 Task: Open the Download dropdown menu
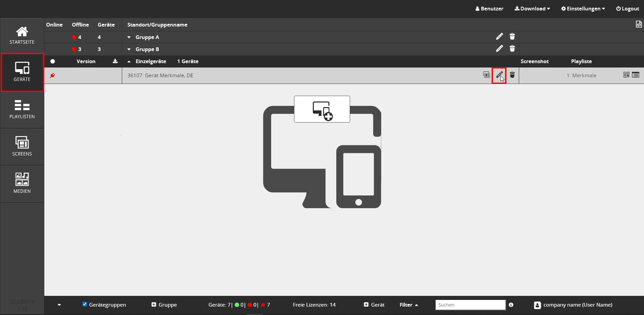[x=532, y=9]
